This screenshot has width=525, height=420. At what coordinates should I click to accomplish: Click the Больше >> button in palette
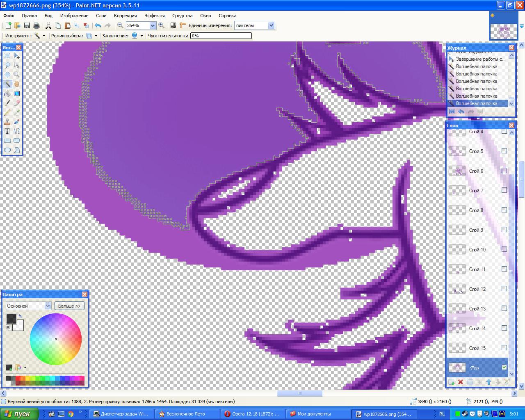click(69, 306)
